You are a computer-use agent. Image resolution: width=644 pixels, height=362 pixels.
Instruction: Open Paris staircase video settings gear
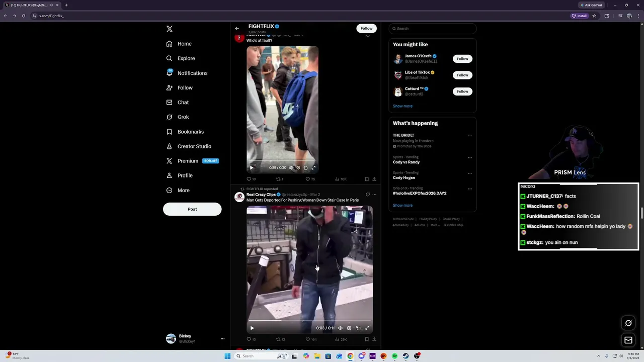pos(349,328)
